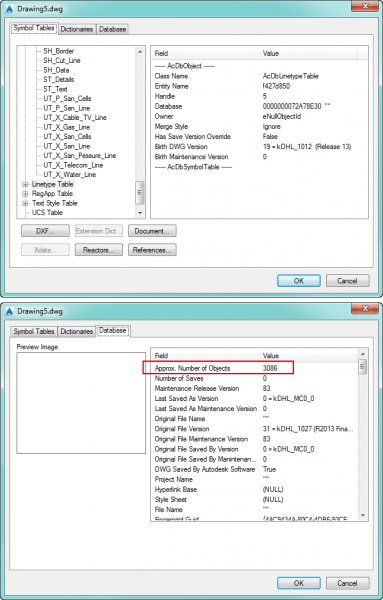
Task: Open Dictionaries tab in upper dialog
Action: [x=77, y=29]
